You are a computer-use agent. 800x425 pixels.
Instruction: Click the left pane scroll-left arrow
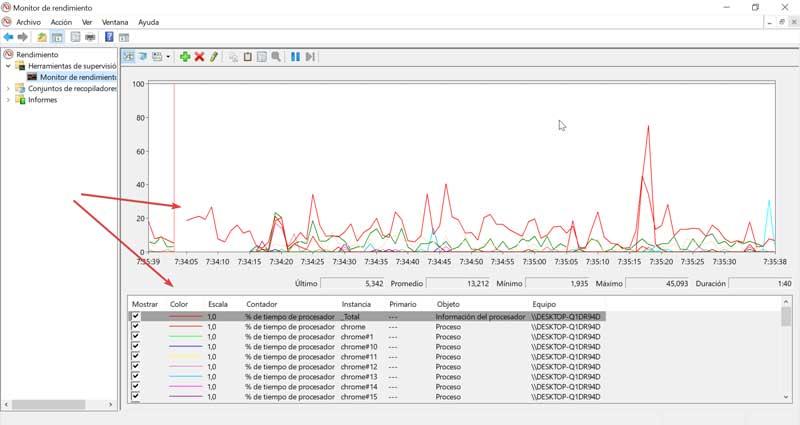coord(6,405)
